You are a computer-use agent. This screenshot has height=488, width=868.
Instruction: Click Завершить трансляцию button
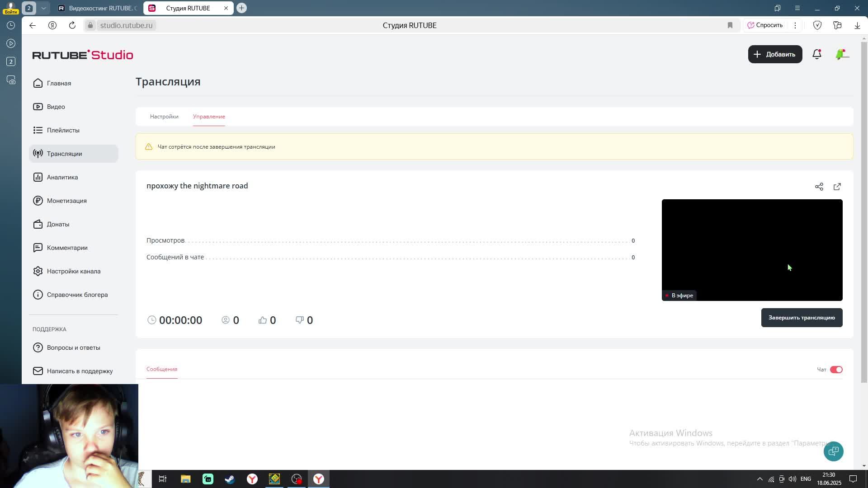click(x=801, y=318)
